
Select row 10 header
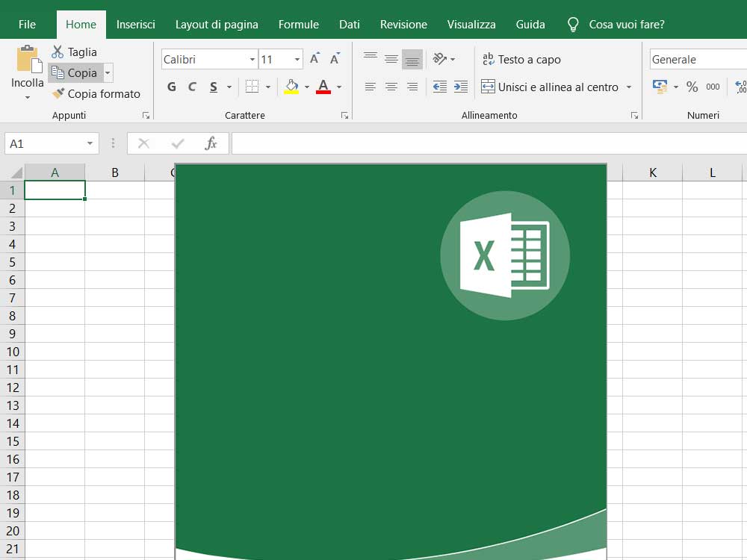pos(13,352)
